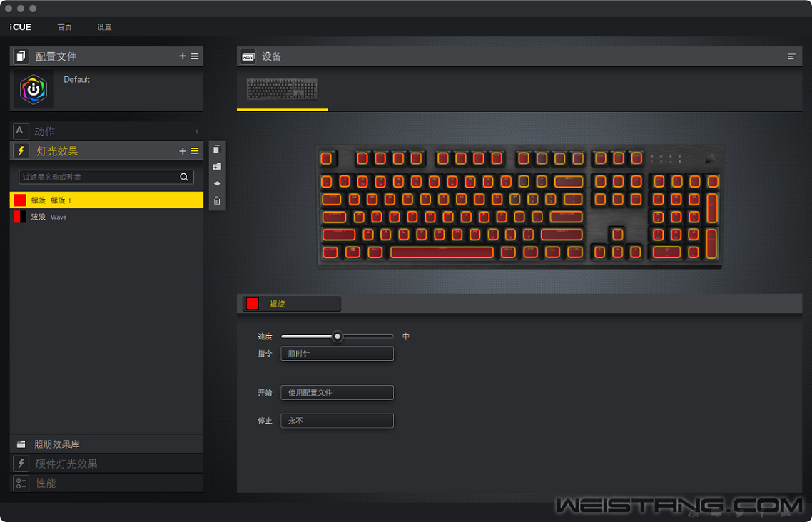This screenshot has height=522, width=812.
Task: Select the keyboard device thumbnail
Action: [x=282, y=89]
